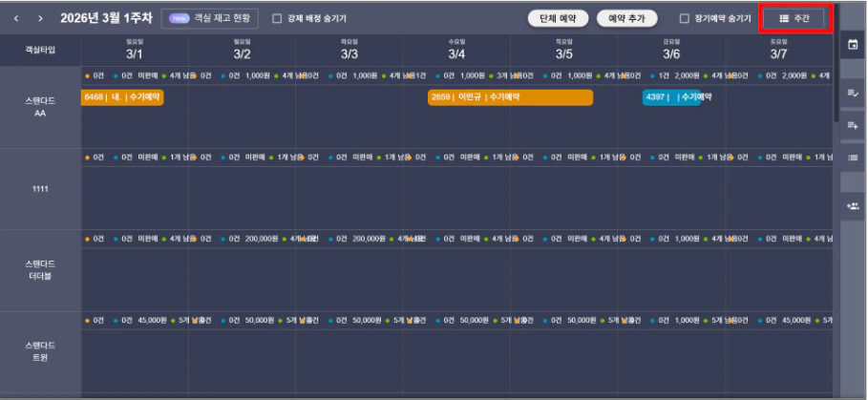The height and width of the screenshot is (400, 868).
Task: Click the vertical scrollbar thumb
Action: click(836, 62)
